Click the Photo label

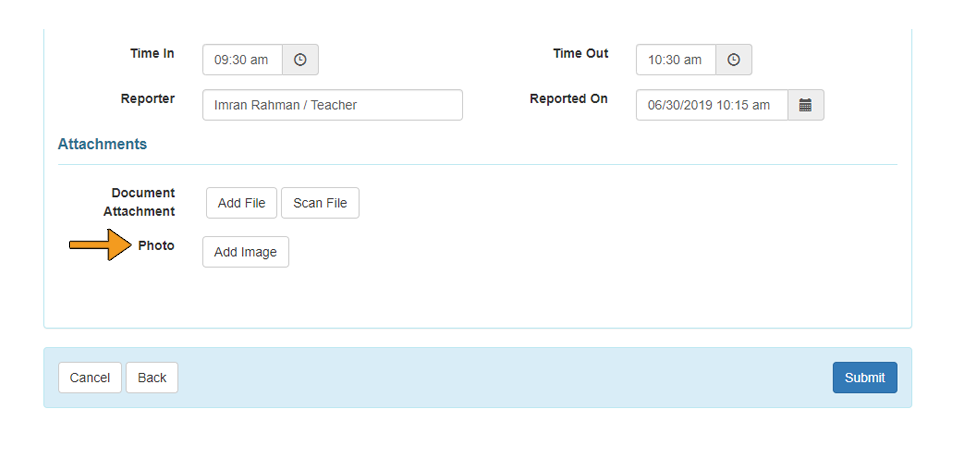(x=156, y=245)
